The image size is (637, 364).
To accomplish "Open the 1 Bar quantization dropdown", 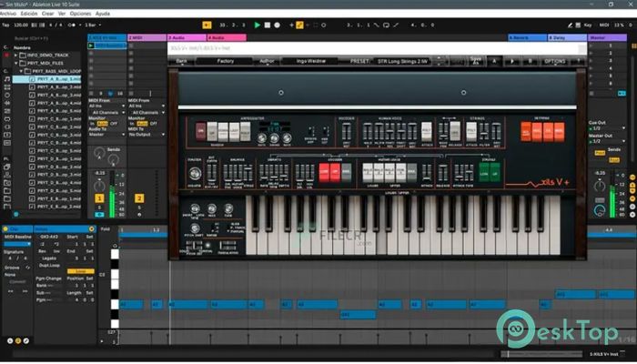I will pyautogui.click(x=93, y=25).
